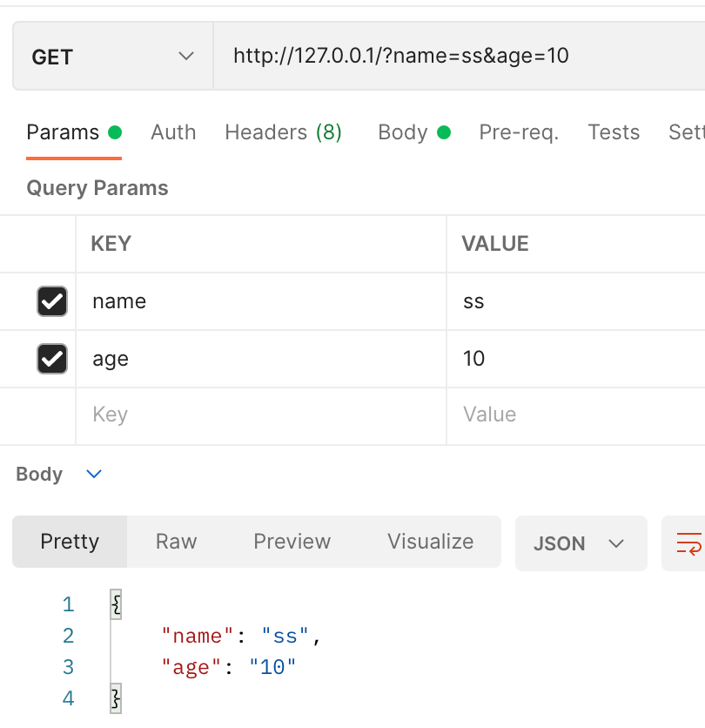This screenshot has height=728, width=705.
Task: Click the wrap lines icon in response toolbar
Action: (688, 543)
